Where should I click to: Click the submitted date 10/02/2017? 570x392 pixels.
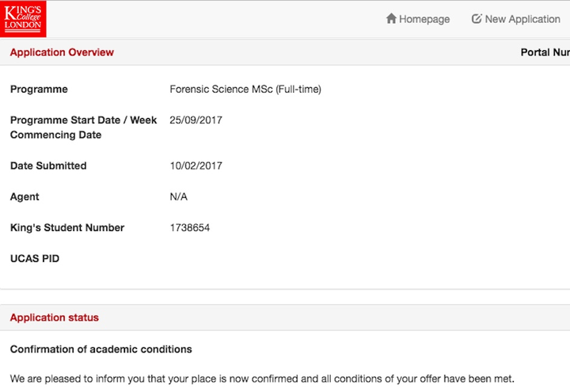pos(196,166)
